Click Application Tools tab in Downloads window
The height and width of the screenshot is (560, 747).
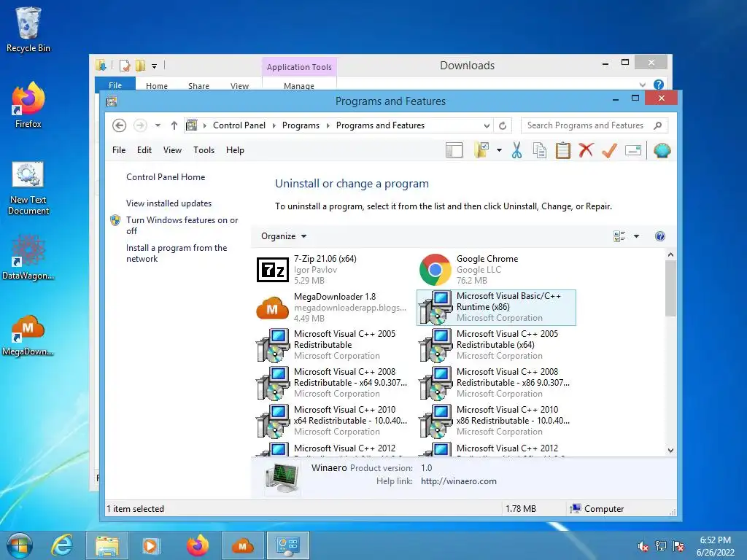coord(299,67)
